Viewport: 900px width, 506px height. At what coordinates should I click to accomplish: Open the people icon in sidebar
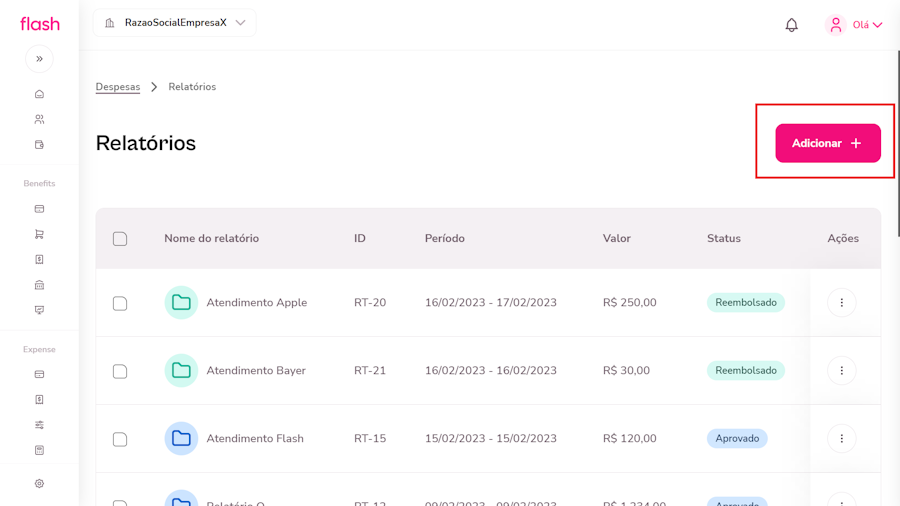pos(39,119)
